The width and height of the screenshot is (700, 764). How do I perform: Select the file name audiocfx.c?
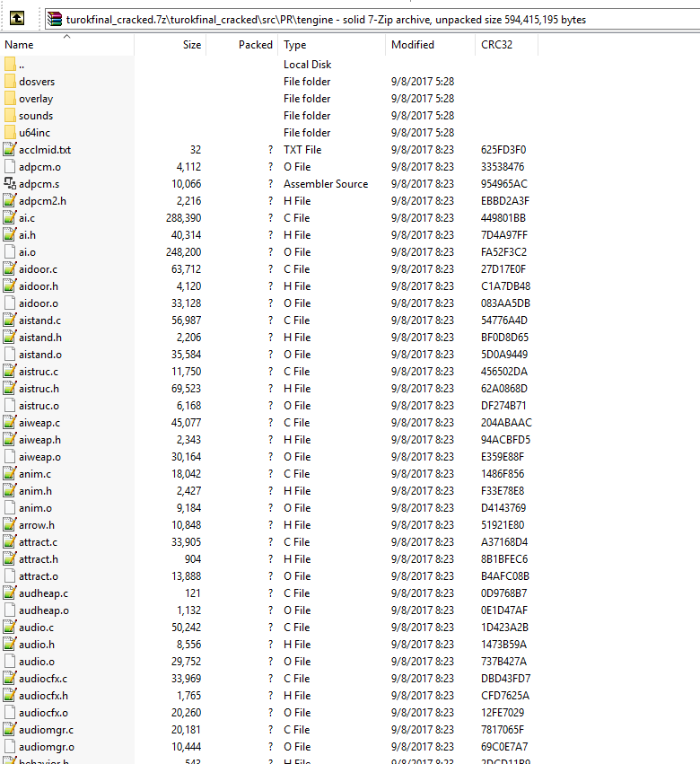point(43,678)
